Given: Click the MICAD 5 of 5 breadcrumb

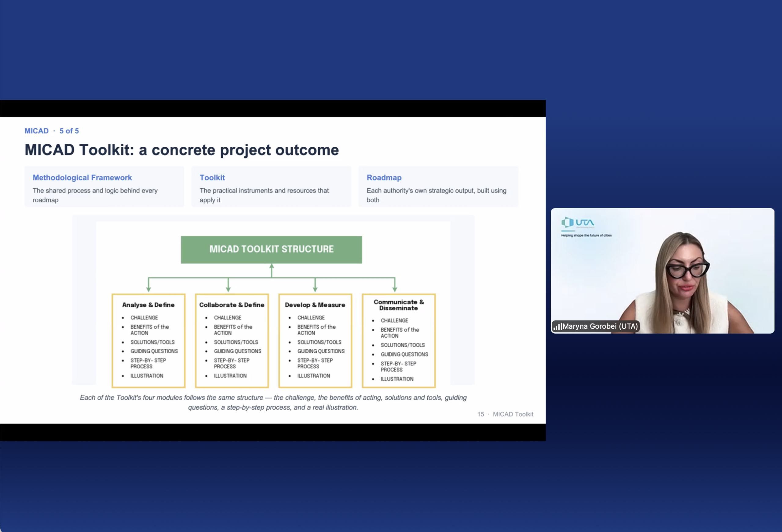Looking at the screenshot, I should pyautogui.click(x=52, y=131).
